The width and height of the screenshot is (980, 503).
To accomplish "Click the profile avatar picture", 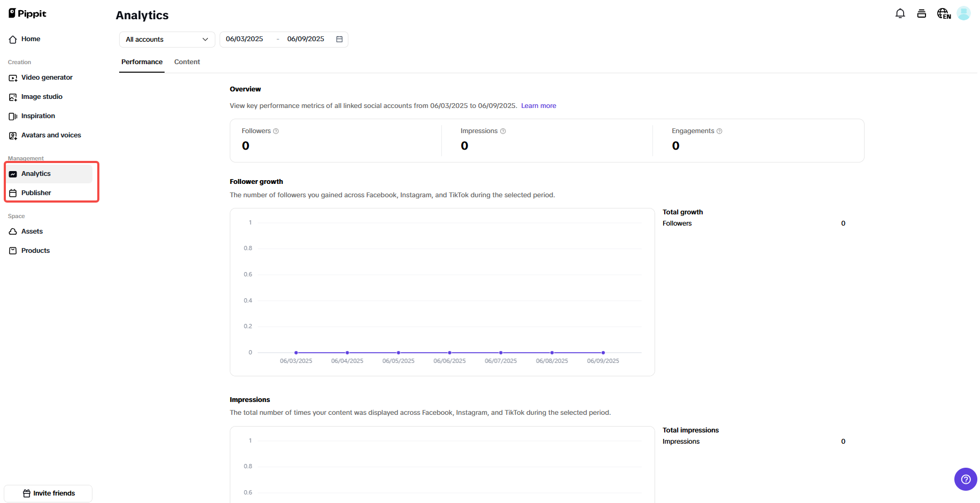I will (963, 13).
